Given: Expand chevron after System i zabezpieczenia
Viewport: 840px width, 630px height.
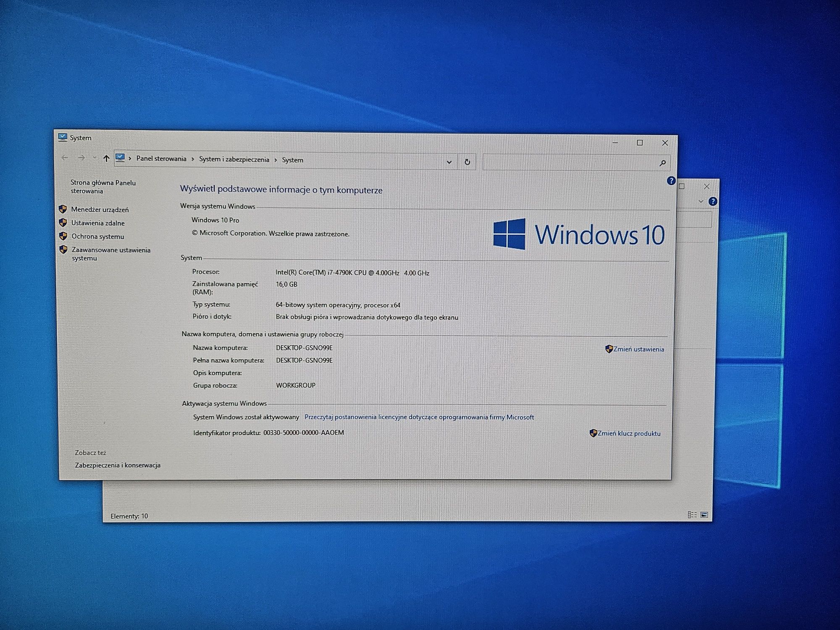Looking at the screenshot, I should click(x=276, y=160).
